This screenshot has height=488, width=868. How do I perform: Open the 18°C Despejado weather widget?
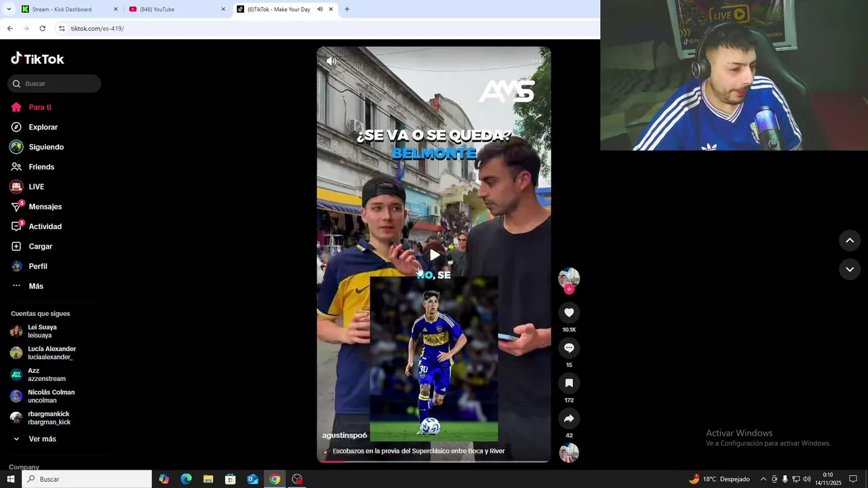pos(719,479)
